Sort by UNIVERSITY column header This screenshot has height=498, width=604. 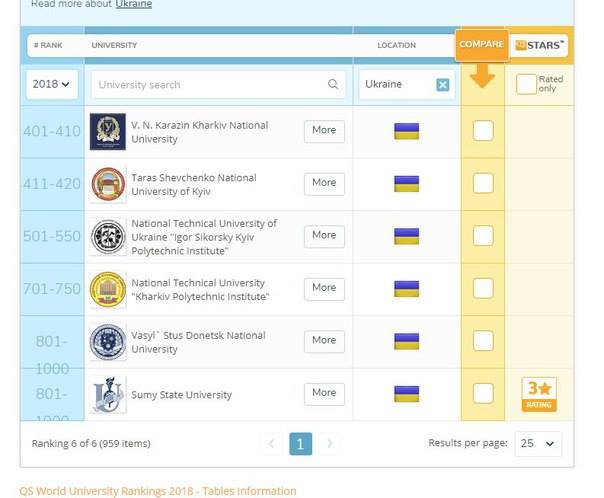point(114,45)
